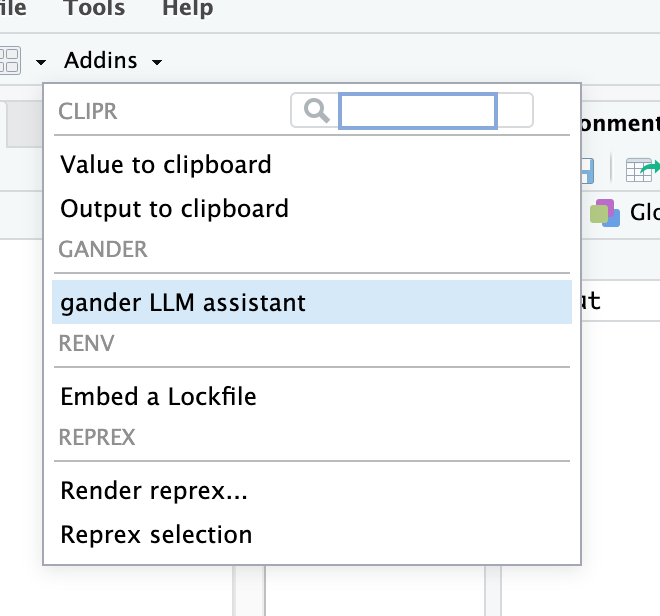
Task: Open the Addins dropdown
Action: tap(113, 61)
